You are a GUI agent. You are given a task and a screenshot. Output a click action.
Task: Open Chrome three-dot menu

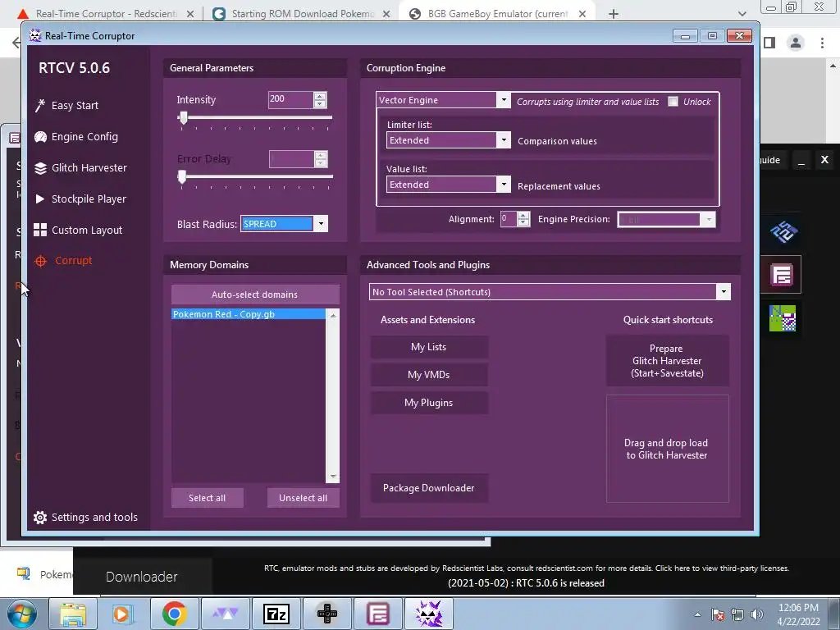822,43
